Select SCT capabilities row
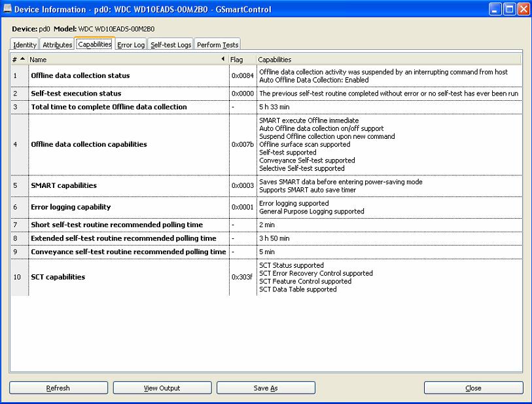Screen dimensions: 532x404 click(266, 277)
